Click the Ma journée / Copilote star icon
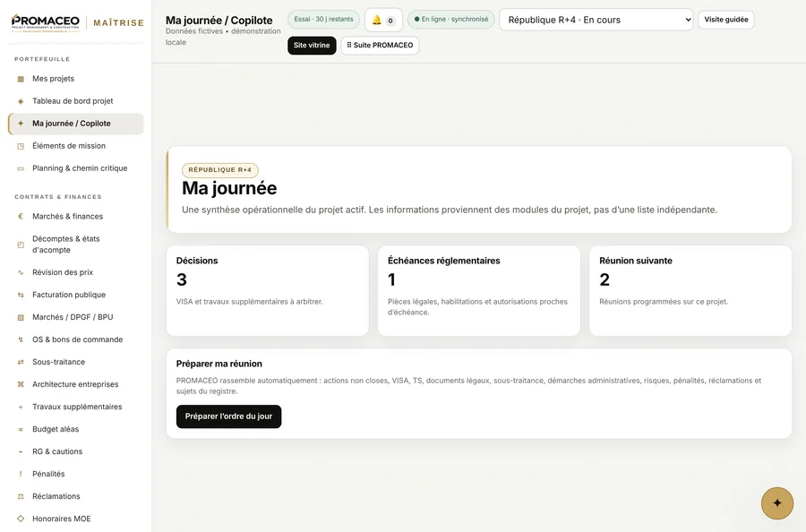806x532 pixels. coord(21,124)
